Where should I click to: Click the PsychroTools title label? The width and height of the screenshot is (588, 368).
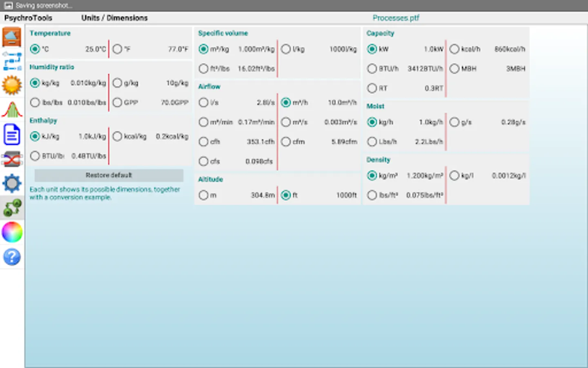click(x=28, y=18)
